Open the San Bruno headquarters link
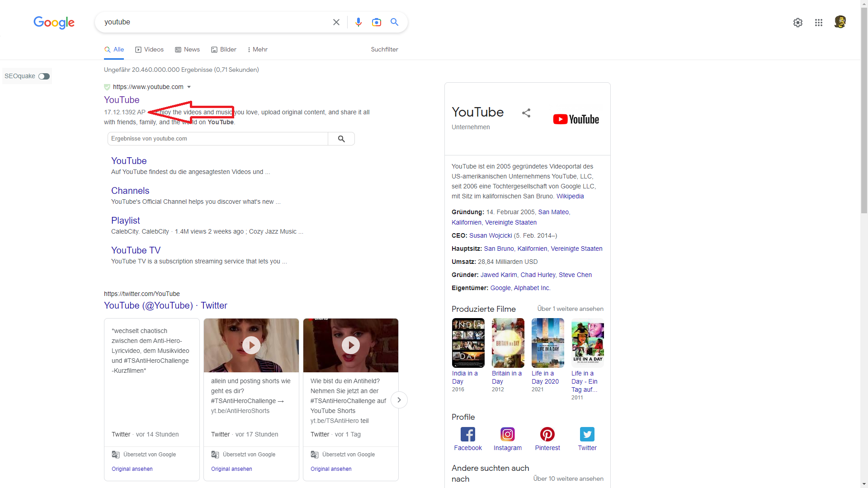 (x=499, y=249)
